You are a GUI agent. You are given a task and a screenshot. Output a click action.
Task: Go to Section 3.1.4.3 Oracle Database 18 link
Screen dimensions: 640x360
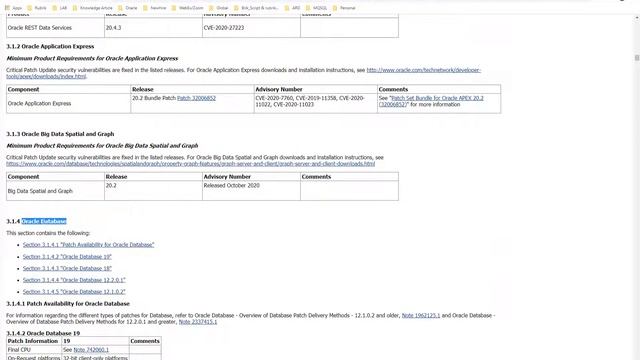pos(67,269)
